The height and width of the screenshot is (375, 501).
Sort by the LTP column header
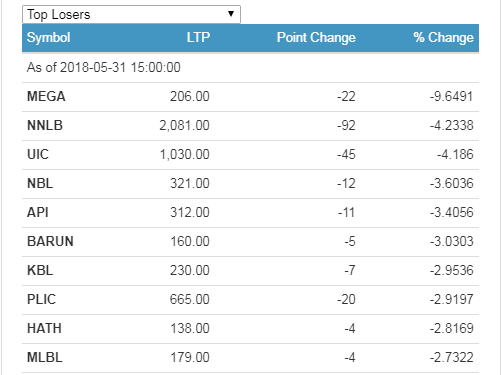point(198,37)
